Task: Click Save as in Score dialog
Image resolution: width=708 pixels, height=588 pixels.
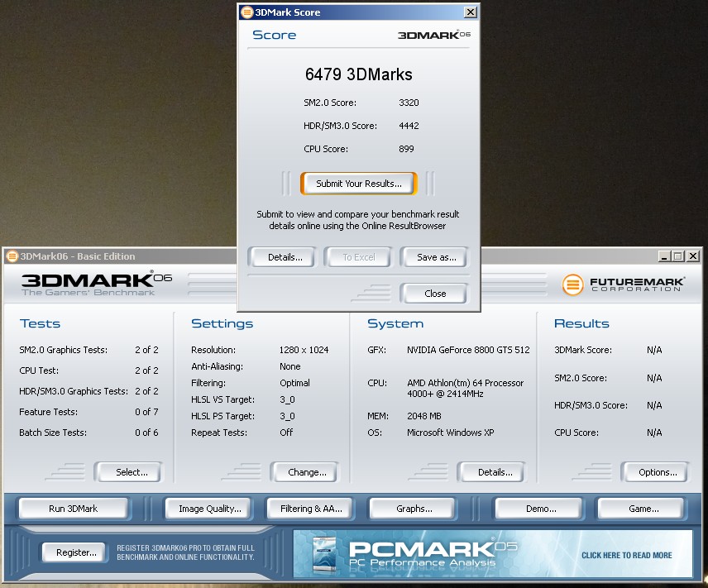Action: point(436,257)
